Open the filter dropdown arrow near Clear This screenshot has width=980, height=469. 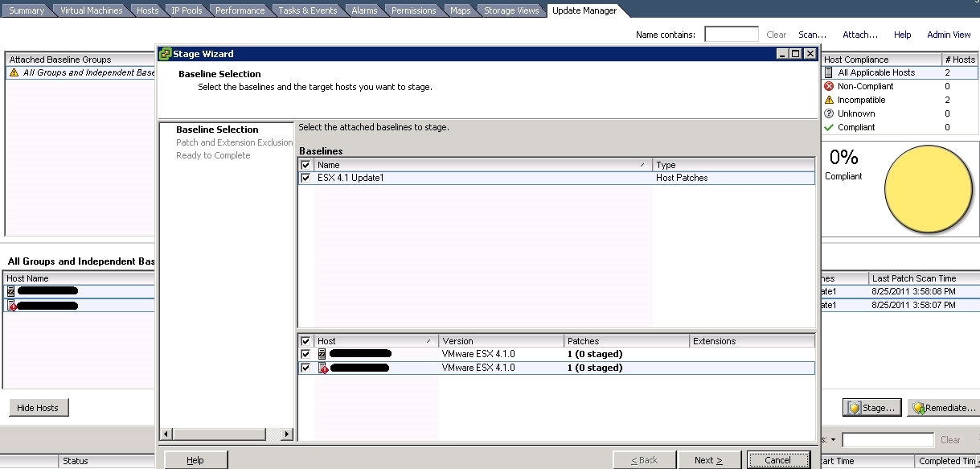coord(834,440)
